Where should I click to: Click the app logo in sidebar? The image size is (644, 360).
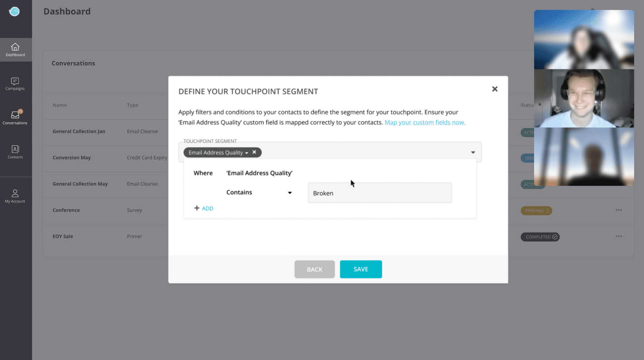(x=14, y=12)
